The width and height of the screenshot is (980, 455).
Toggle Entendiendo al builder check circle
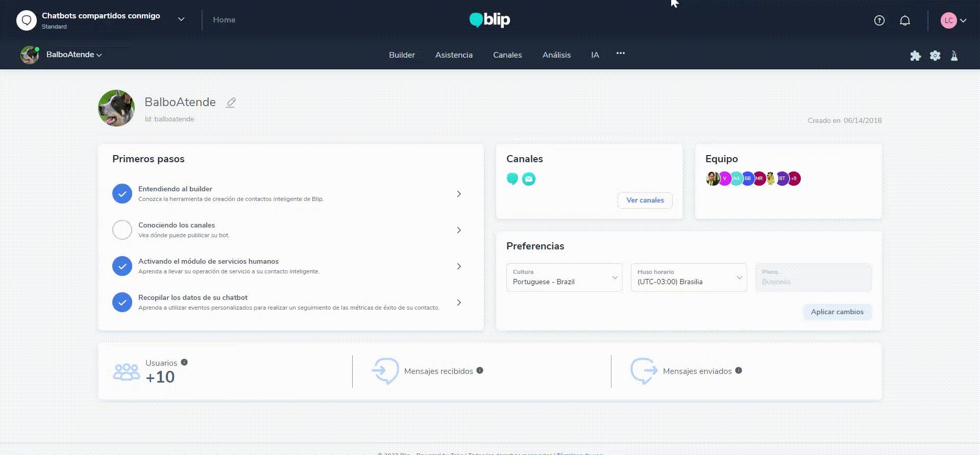(122, 194)
